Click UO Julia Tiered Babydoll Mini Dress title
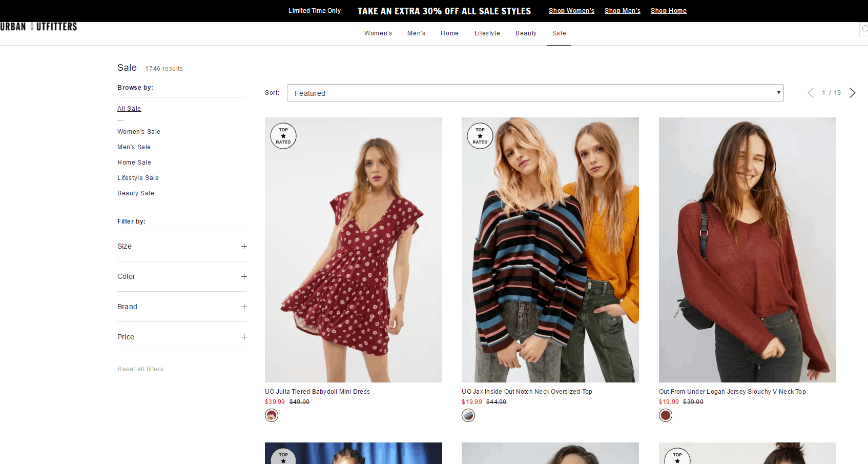 [317, 392]
